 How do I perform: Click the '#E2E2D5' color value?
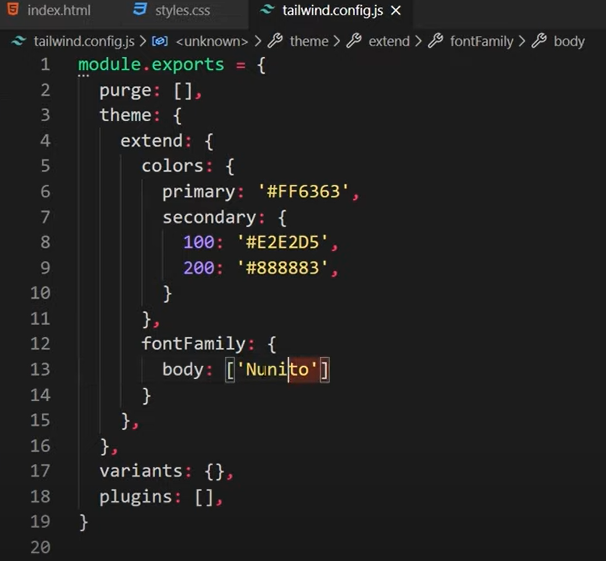pos(282,243)
